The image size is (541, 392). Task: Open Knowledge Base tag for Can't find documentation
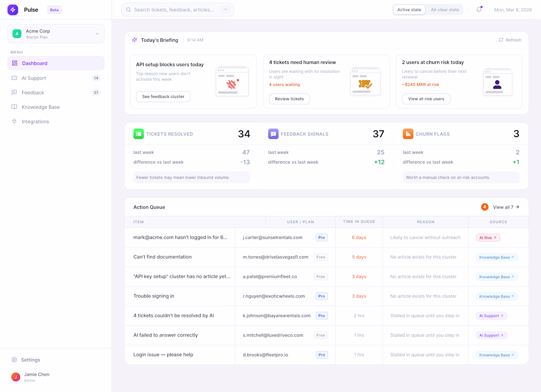click(497, 257)
